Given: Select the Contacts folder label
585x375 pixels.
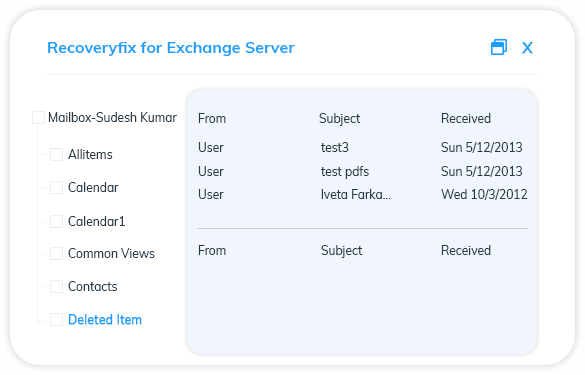Looking at the screenshot, I should [93, 287].
